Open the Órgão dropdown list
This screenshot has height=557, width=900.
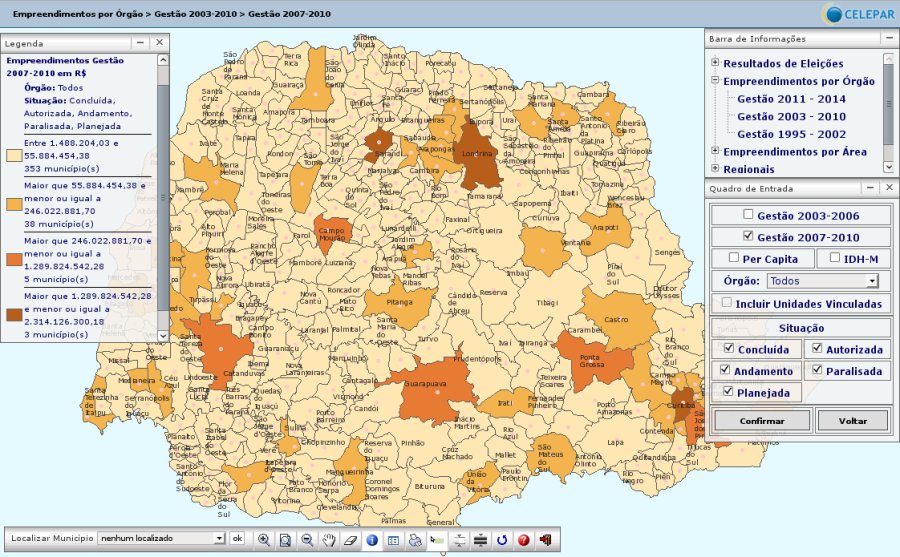coord(872,281)
